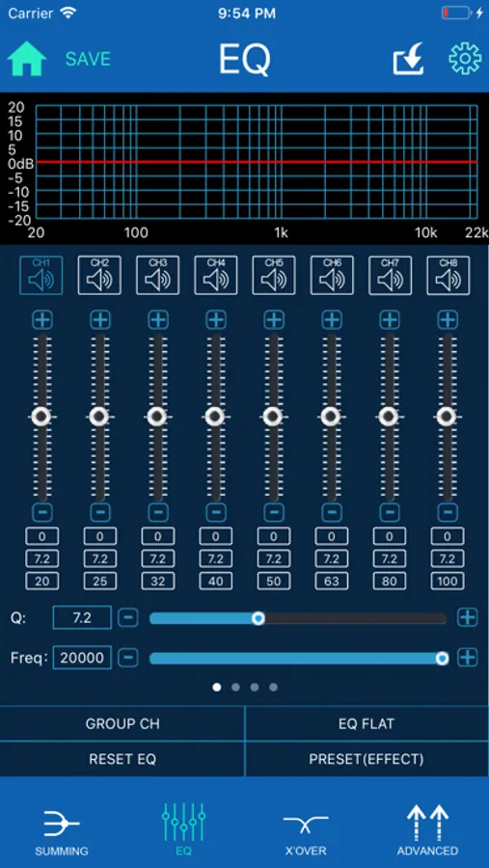The height and width of the screenshot is (868, 489).
Task: Increase gain on the 25 Hz band
Action: pos(100,320)
